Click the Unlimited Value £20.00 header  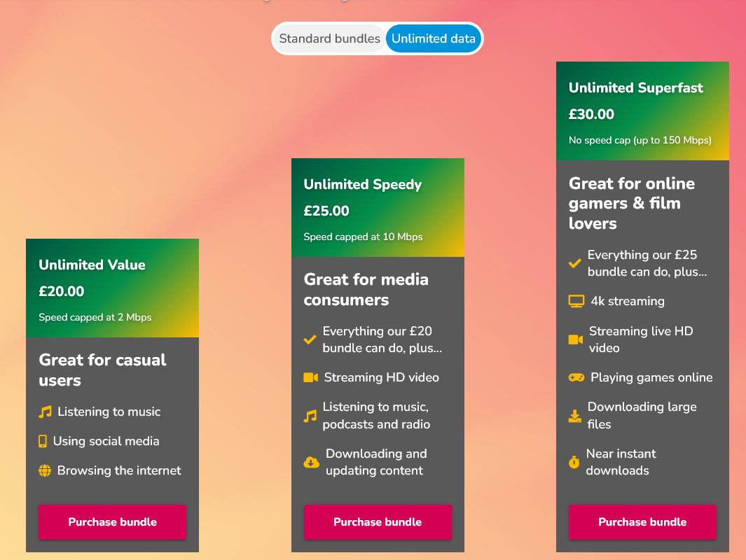(x=112, y=288)
